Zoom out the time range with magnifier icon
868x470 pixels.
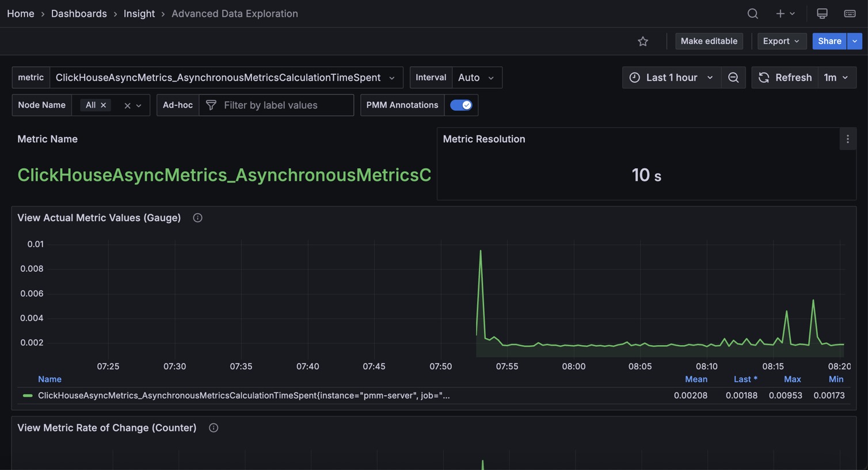[733, 77]
